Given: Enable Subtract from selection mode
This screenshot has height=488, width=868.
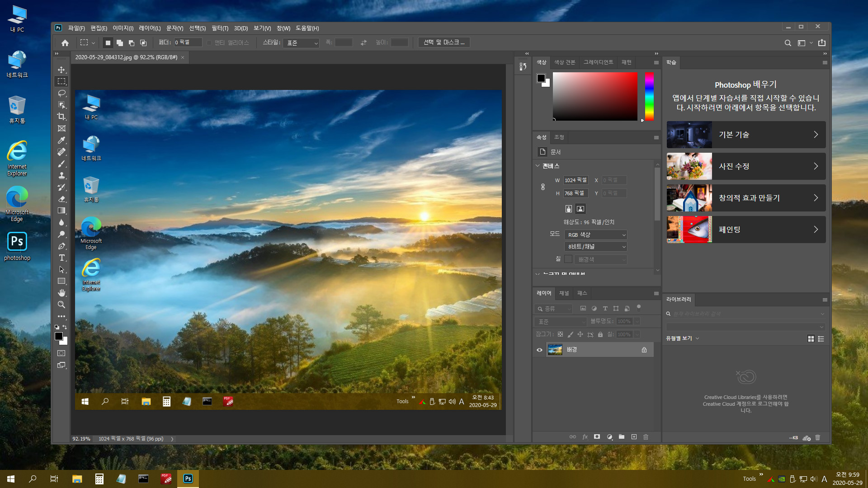Looking at the screenshot, I should click(x=132, y=42).
